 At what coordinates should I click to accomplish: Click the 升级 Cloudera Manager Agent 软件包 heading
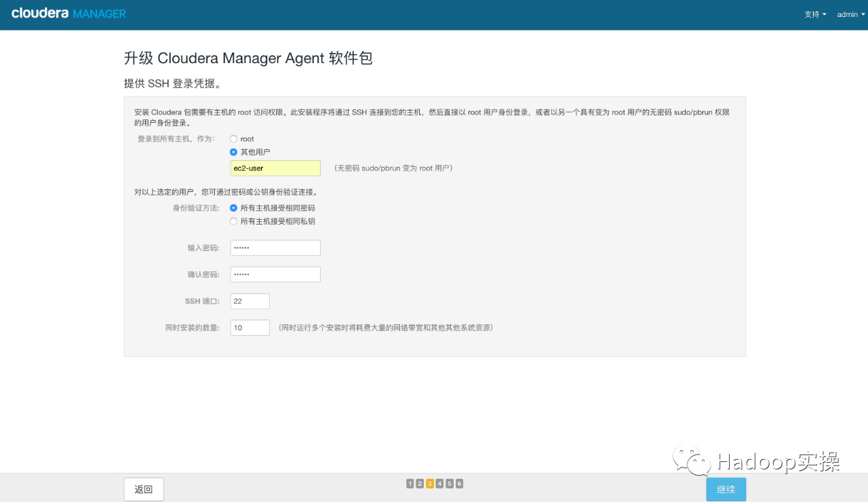pos(248,58)
